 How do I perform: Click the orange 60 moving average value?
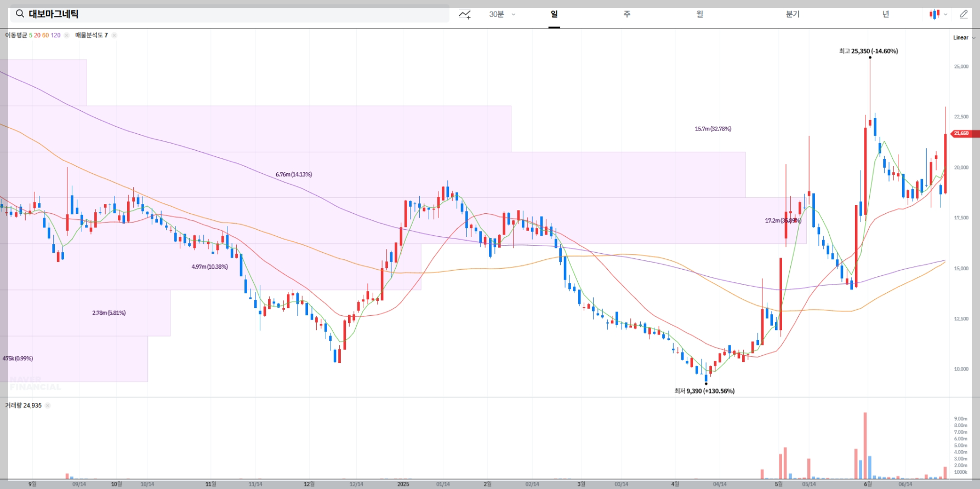point(45,35)
